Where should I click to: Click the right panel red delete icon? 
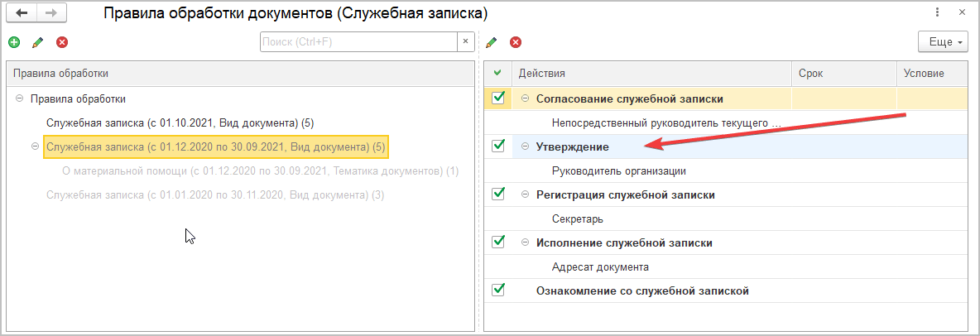click(515, 42)
